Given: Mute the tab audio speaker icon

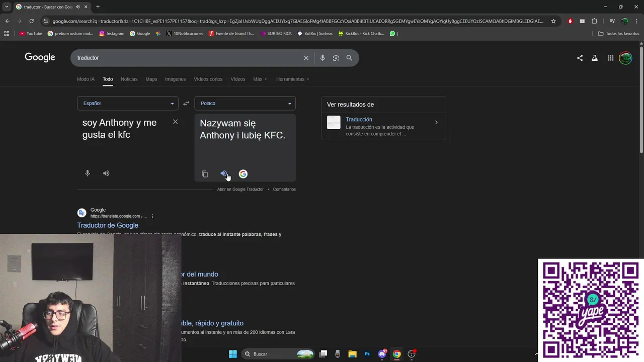Looking at the screenshot, I should click(x=77, y=7).
